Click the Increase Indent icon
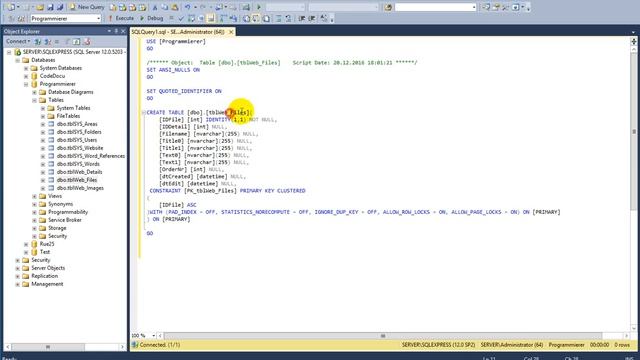This screenshot has width=640, height=360. pyautogui.click(x=312, y=18)
